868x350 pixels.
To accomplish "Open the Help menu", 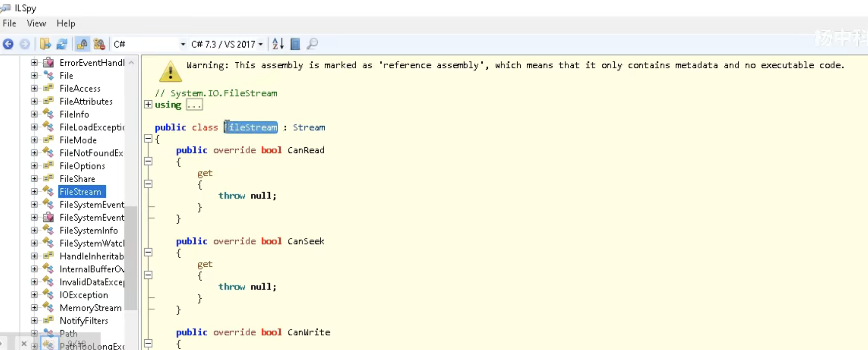I will [x=66, y=23].
